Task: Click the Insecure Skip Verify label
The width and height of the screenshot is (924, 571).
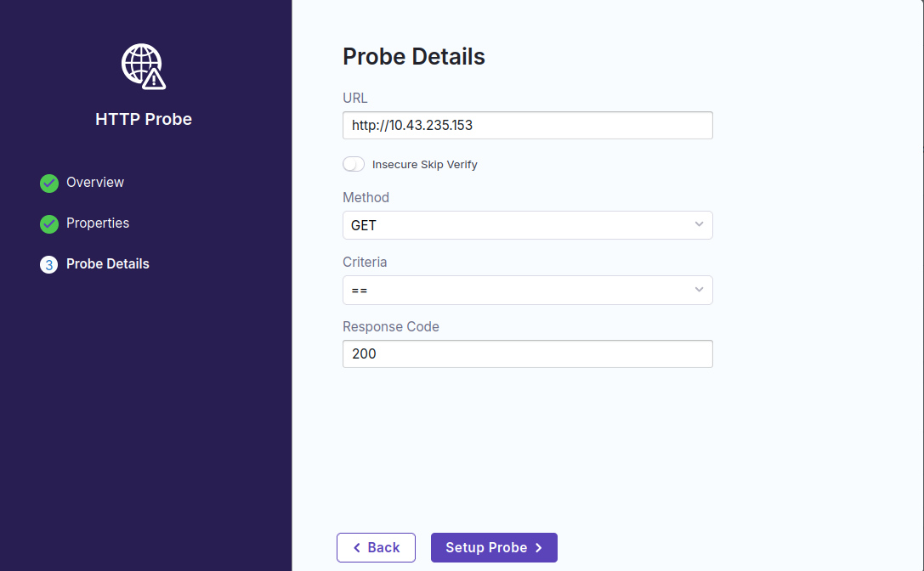Action: [x=425, y=165]
